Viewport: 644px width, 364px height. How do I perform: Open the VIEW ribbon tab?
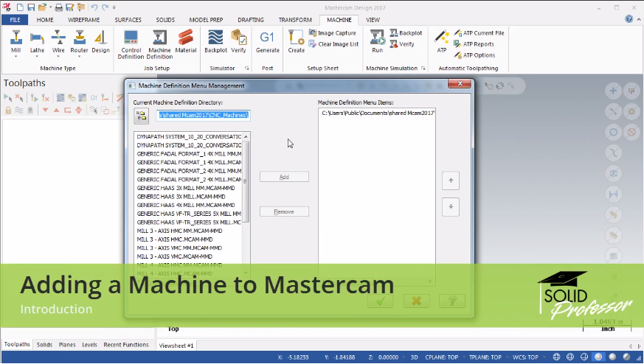tap(373, 20)
